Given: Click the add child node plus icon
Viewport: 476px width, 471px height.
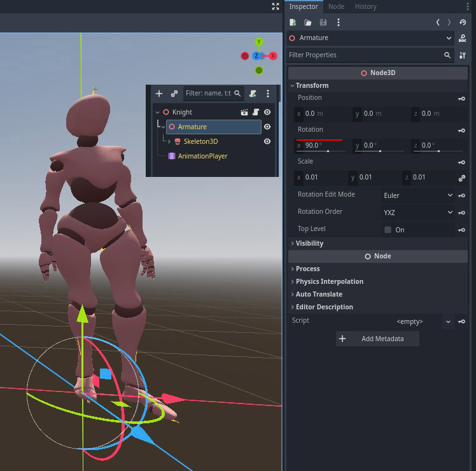Looking at the screenshot, I should coord(159,94).
